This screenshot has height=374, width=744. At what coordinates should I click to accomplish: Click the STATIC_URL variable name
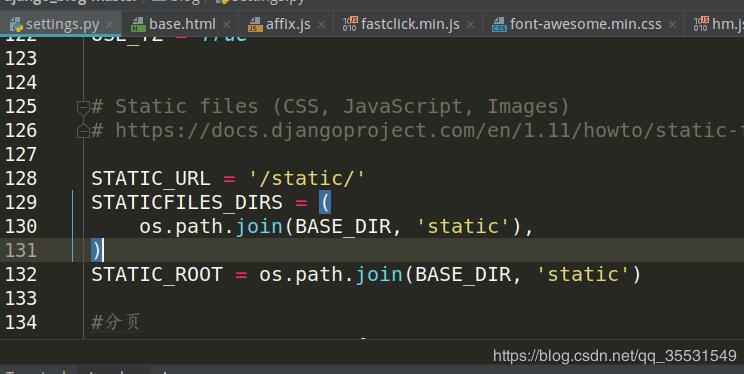pos(151,179)
